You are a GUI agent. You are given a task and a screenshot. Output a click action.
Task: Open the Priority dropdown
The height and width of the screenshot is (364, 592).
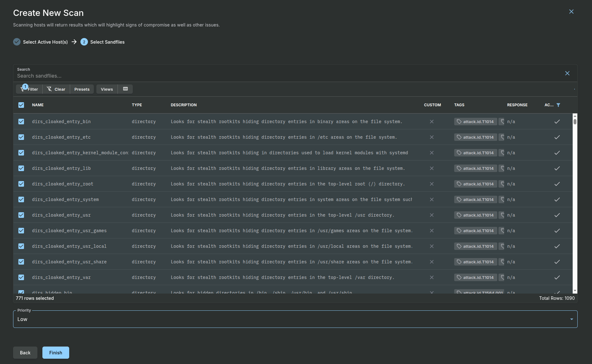coord(571,319)
